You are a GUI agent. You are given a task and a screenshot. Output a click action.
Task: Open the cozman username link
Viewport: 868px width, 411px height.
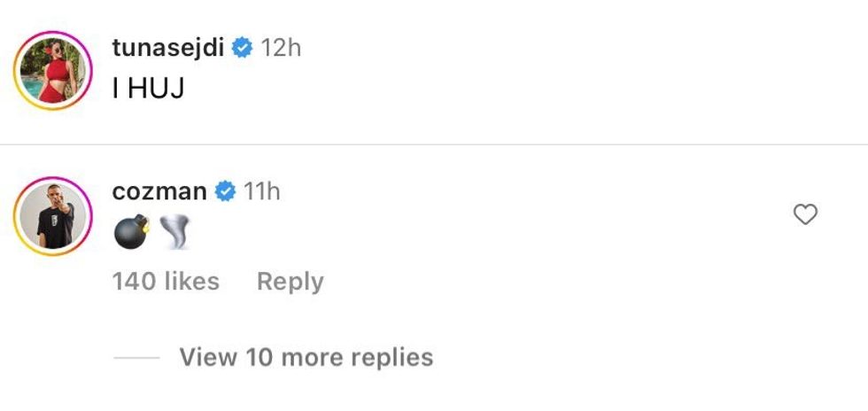click(160, 190)
